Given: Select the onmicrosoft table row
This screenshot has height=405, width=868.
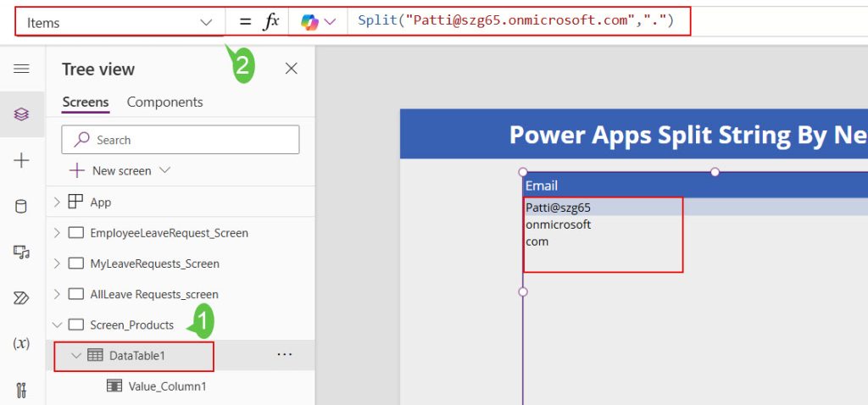Looking at the screenshot, I should tap(695, 225).
